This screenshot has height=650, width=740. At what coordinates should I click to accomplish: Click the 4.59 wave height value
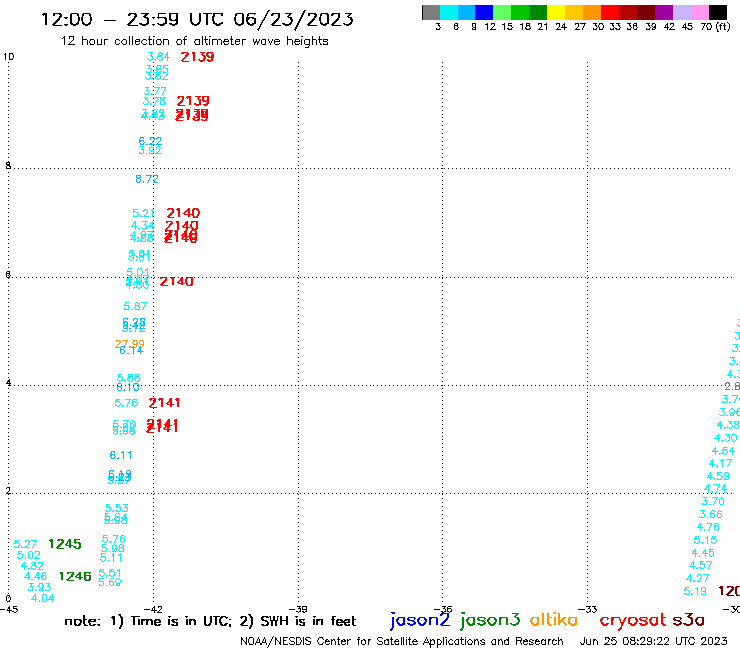[718, 476]
